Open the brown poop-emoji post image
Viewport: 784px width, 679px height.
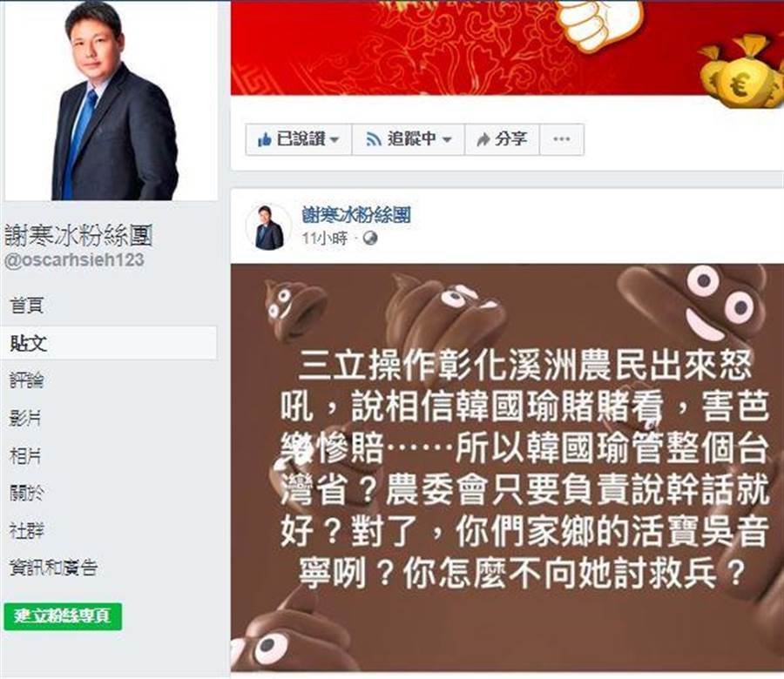click(x=507, y=468)
